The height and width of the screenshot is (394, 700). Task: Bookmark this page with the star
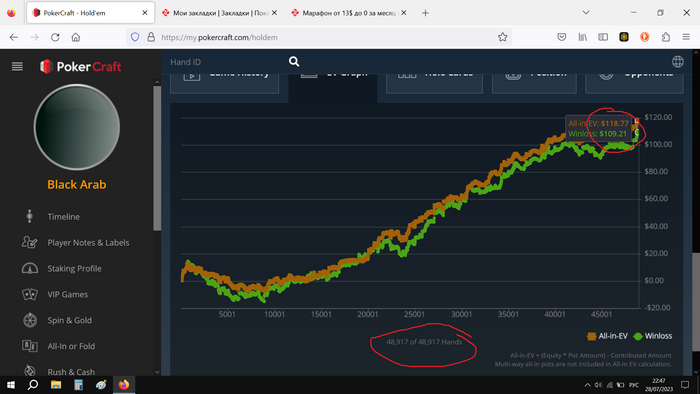[x=502, y=37]
